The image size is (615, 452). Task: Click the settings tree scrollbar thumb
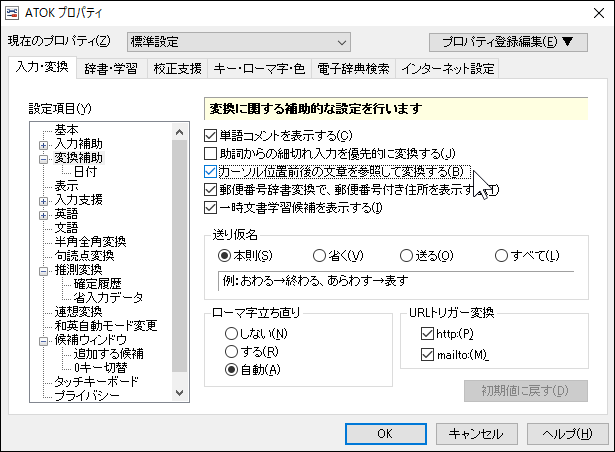click(180, 256)
